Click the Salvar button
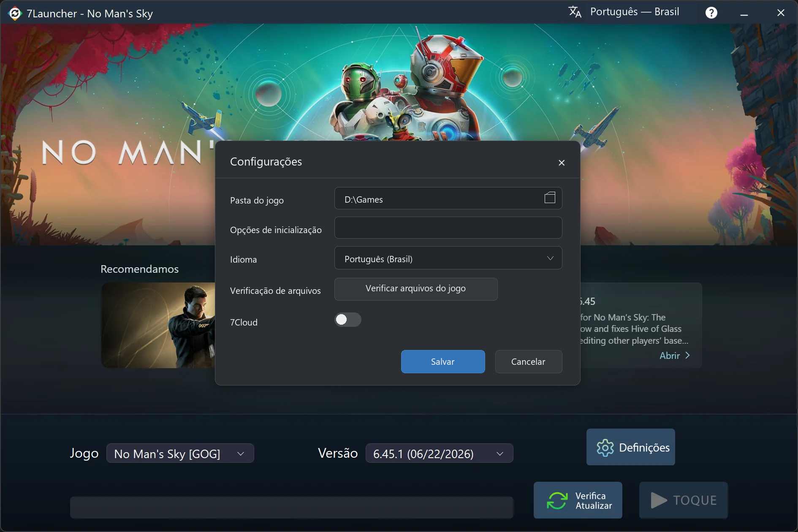Image resolution: width=798 pixels, height=532 pixels. [x=443, y=361]
